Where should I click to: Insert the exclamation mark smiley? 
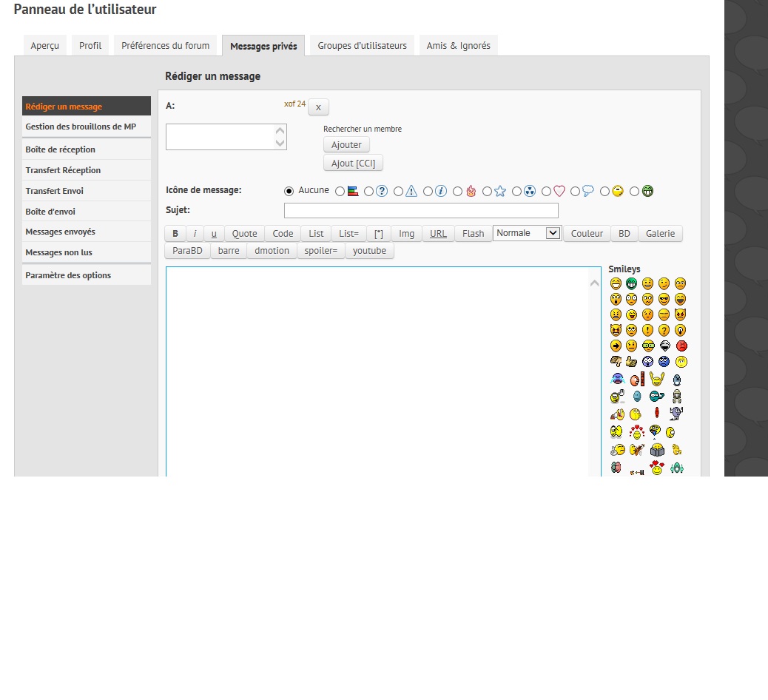(647, 330)
